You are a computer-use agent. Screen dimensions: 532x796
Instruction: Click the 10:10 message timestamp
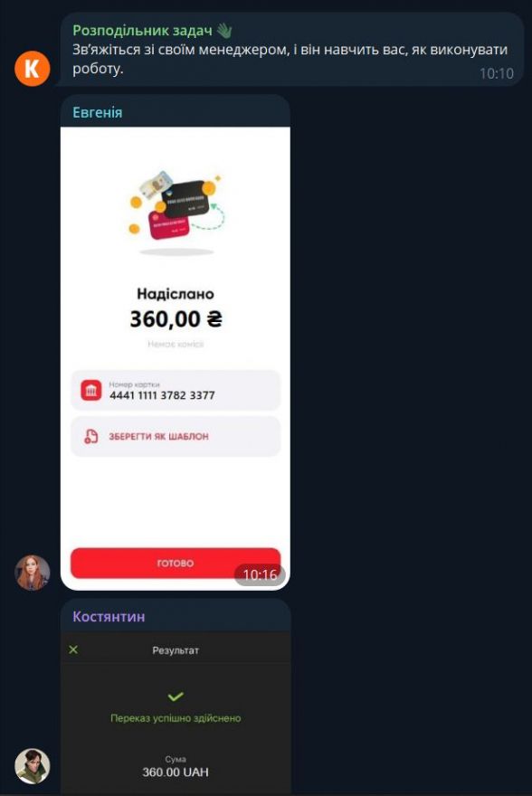[497, 73]
